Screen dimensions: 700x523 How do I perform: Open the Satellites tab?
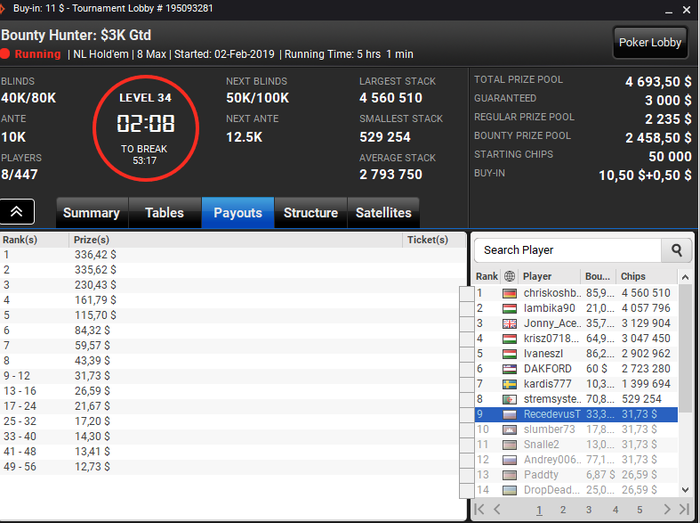pyautogui.click(x=383, y=213)
